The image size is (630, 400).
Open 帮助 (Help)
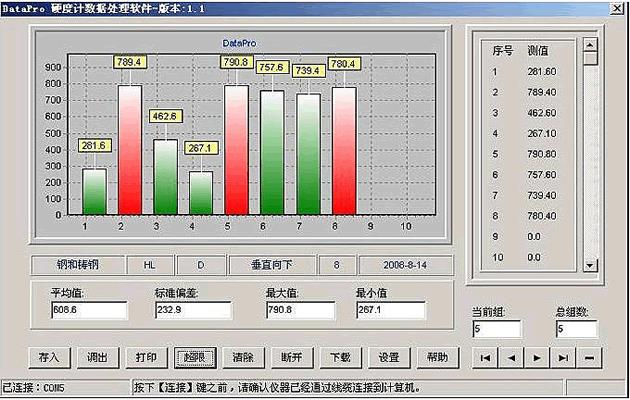tap(437, 357)
